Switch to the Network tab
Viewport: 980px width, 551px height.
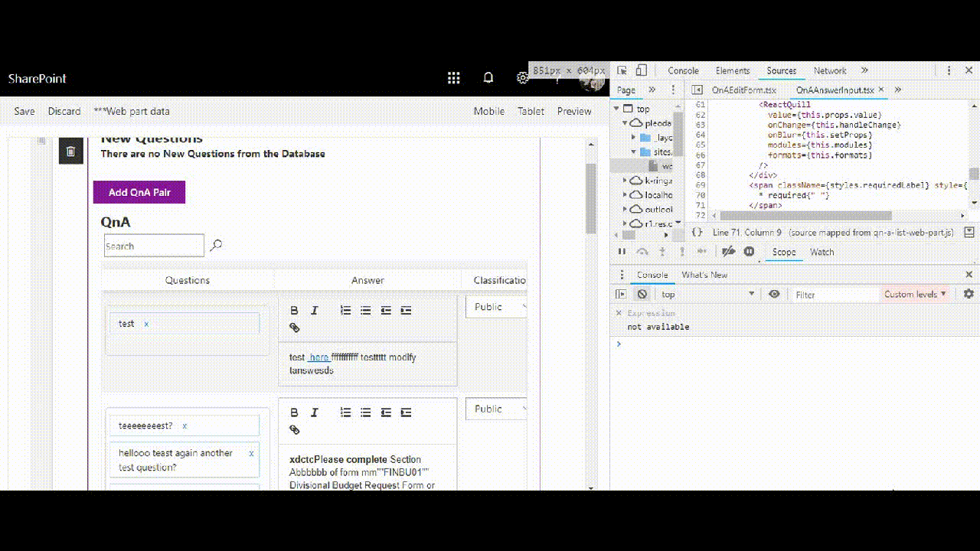click(x=830, y=70)
